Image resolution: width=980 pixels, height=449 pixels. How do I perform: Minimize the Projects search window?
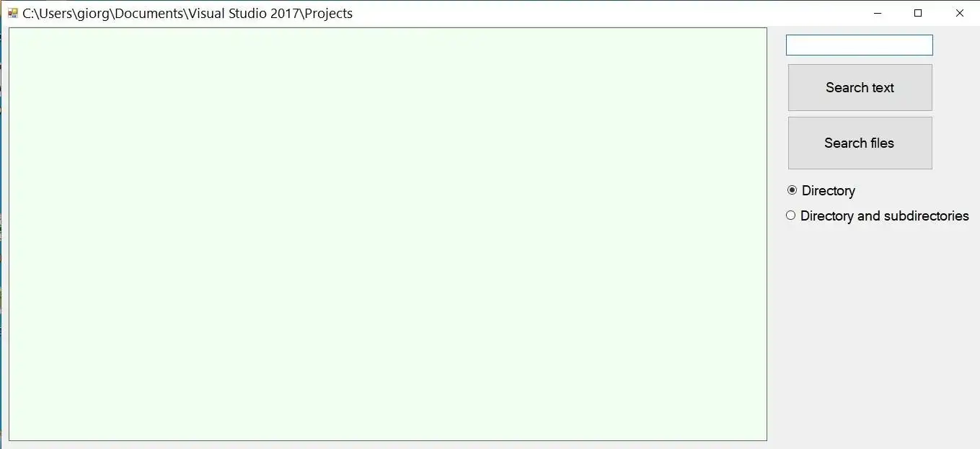877,13
